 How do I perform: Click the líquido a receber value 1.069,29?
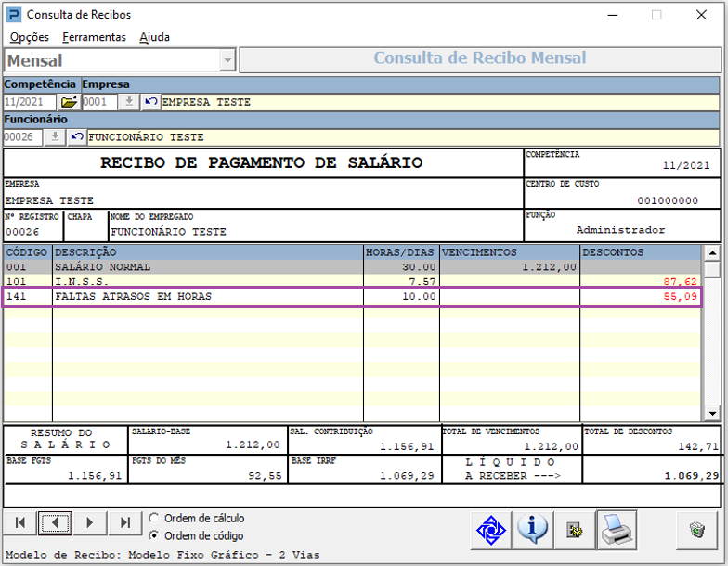[x=692, y=475]
